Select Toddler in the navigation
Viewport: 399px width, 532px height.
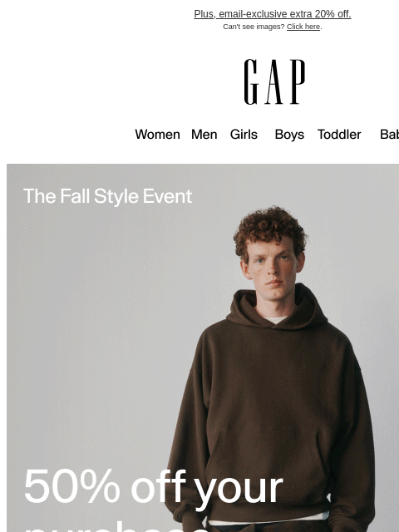(x=339, y=135)
